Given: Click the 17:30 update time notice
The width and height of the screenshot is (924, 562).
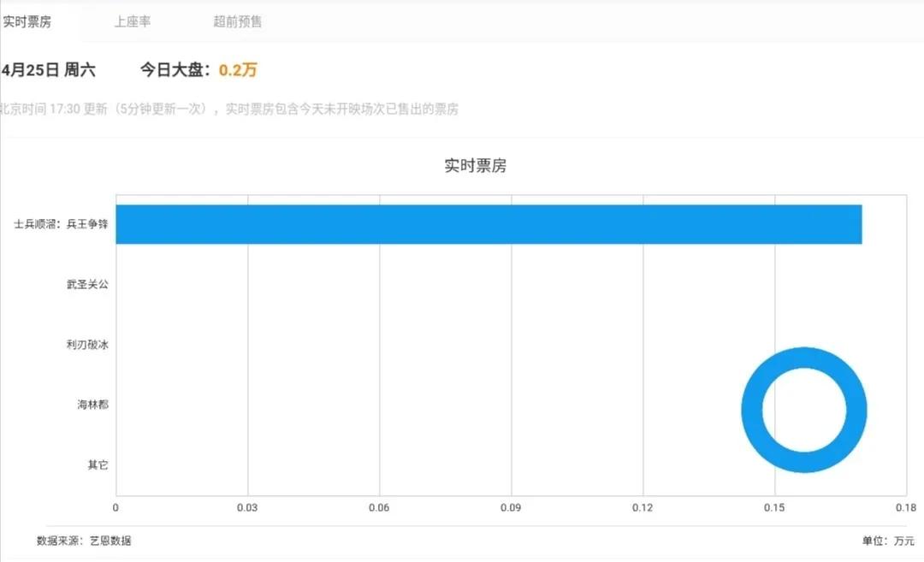Looking at the screenshot, I should pyautogui.click(x=229, y=109).
